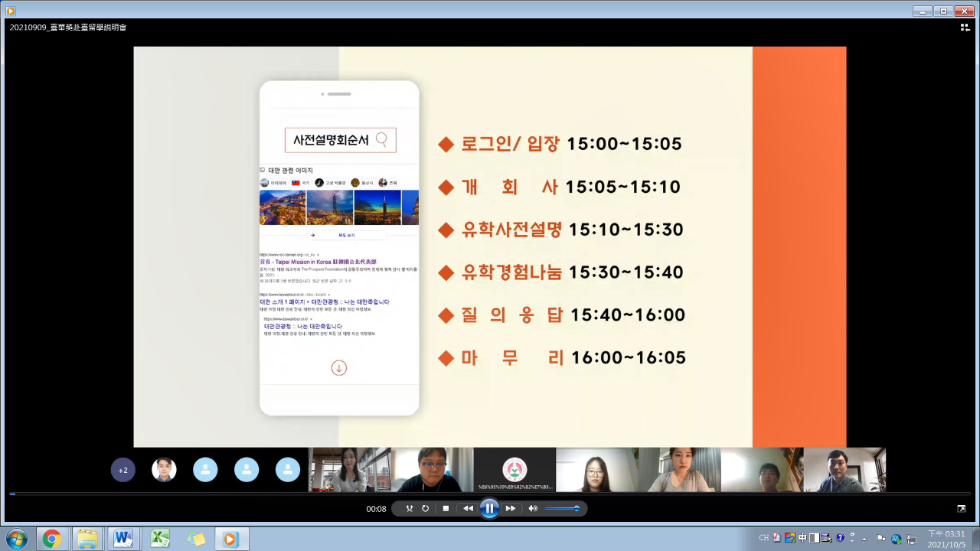Viewport: 980px width, 551px height.
Task: Open the Windows Start menu
Action: [16, 539]
